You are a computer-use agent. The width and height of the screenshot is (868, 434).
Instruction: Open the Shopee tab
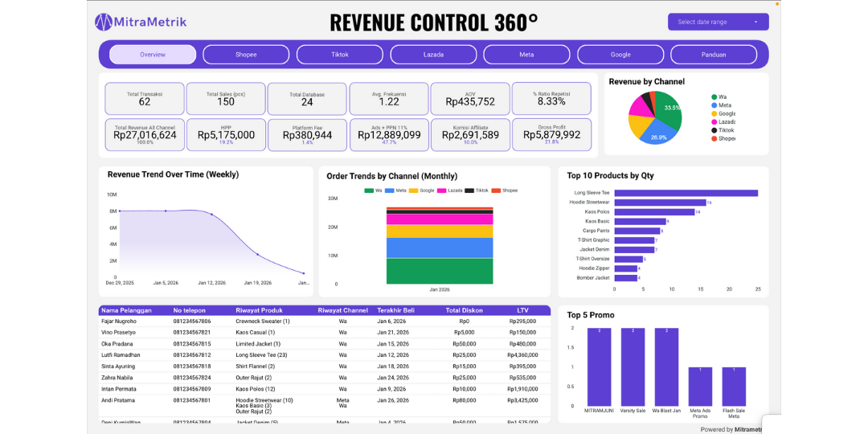246,55
